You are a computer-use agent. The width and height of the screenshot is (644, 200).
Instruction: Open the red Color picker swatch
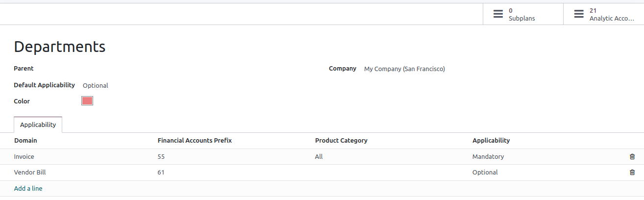click(x=87, y=101)
